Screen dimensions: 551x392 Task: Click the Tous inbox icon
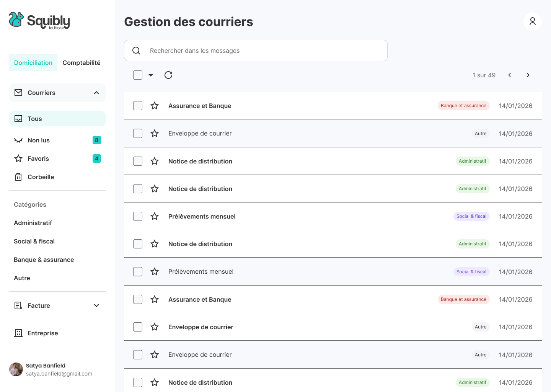[x=18, y=119]
